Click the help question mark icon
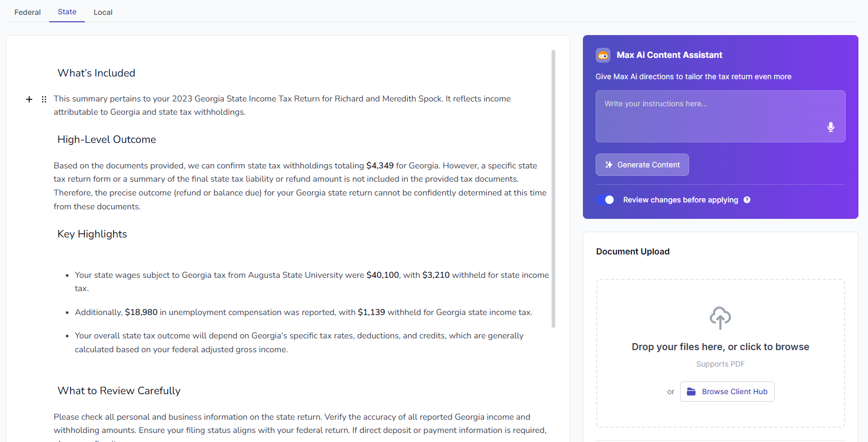This screenshot has height=442, width=868. 747,200
